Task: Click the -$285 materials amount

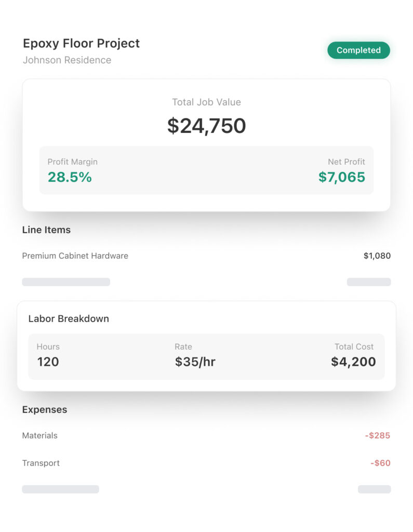Action: 377,435
